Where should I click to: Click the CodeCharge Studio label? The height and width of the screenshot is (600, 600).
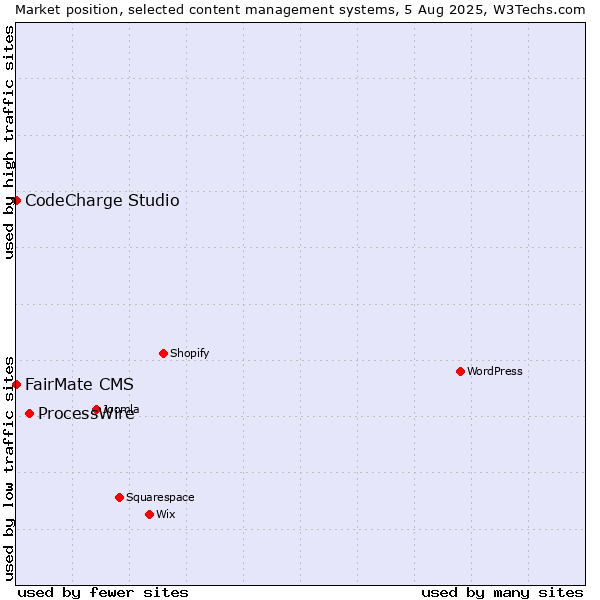pyautogui.click(x=102, y=201)
